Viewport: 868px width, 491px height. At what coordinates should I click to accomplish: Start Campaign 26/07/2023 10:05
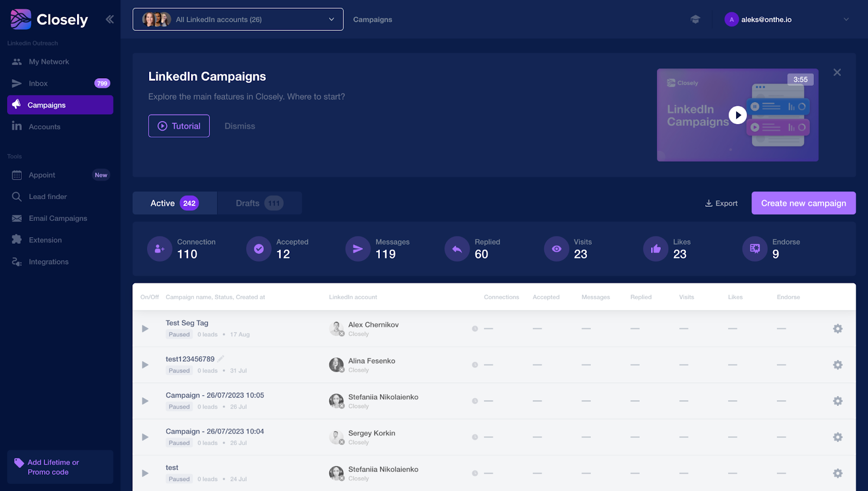145,401
